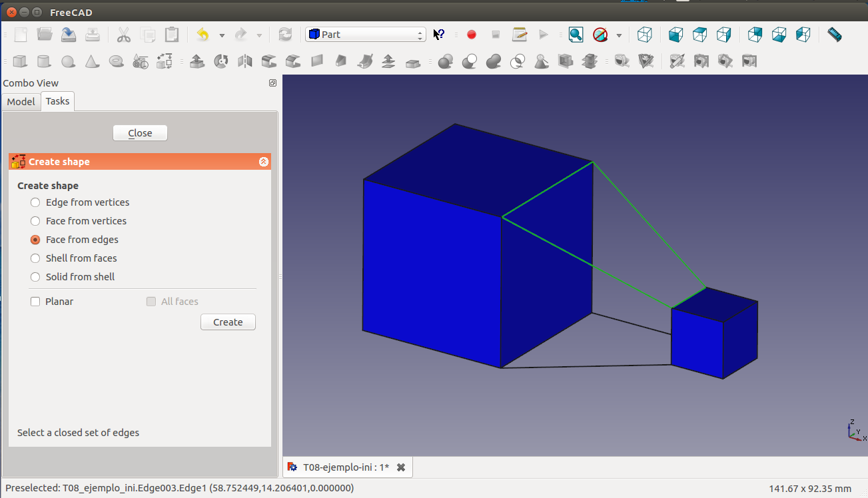Select the T08-ejemplo-ini document tab

point(345,467)
